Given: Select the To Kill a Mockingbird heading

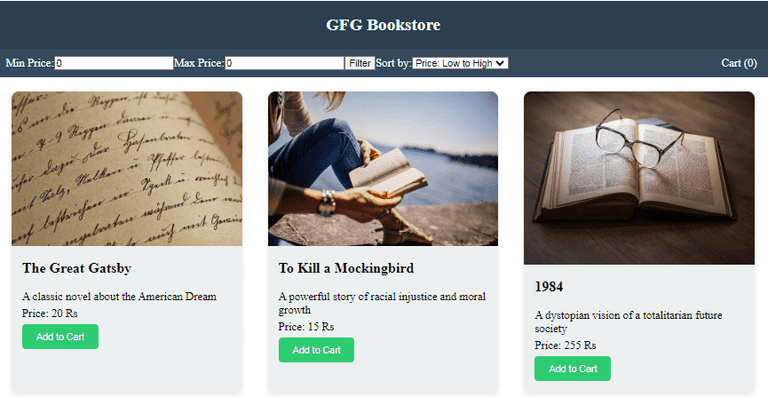Looking at the screenshot, I should [346, 268].
